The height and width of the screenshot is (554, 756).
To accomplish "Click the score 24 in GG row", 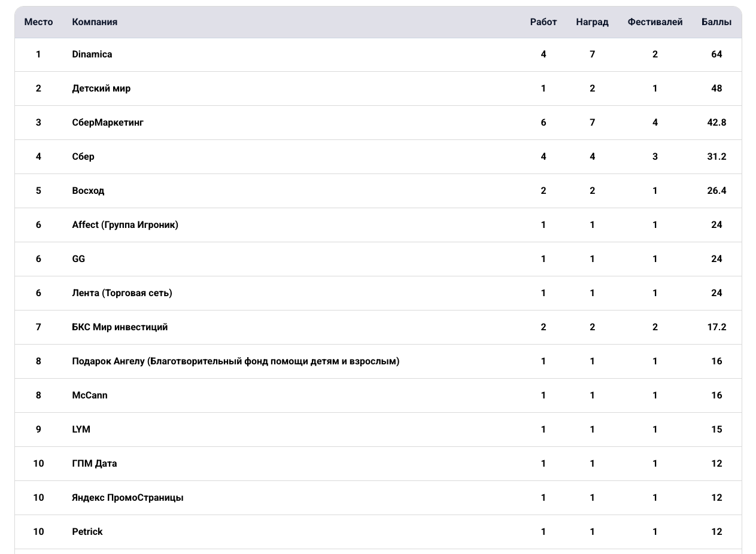I will click(716, 259).
